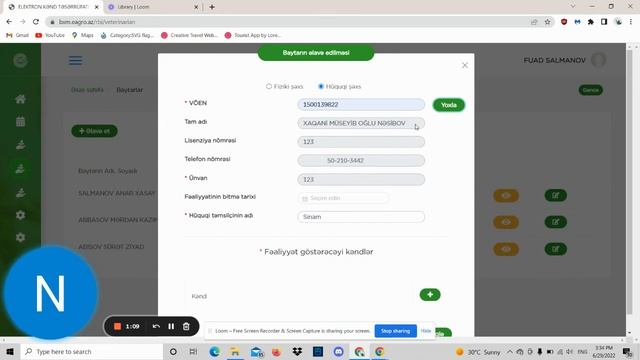Click the green Geriyə button

point(591,90)
